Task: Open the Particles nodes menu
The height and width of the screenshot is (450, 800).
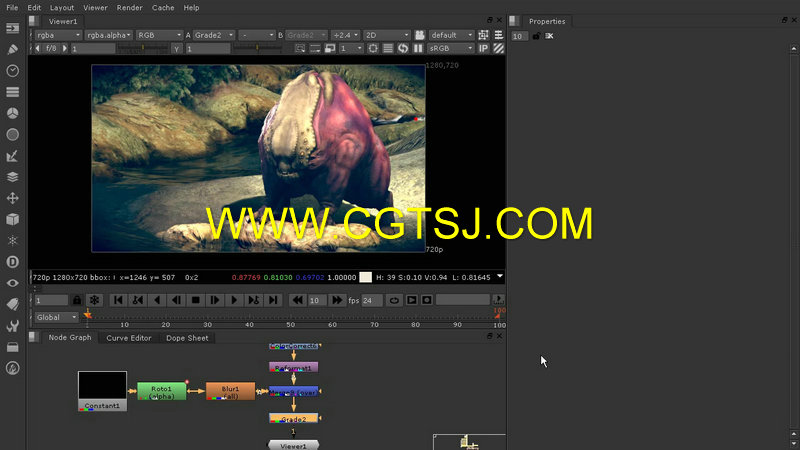Action: pos(12,240)
